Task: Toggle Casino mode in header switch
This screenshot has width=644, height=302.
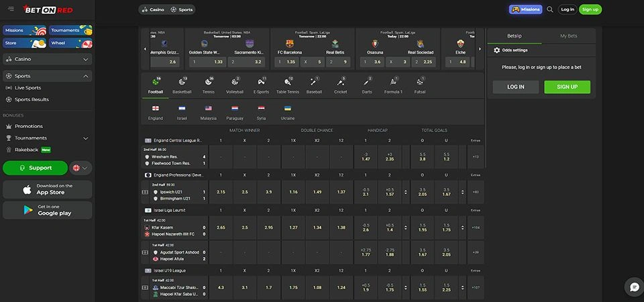Action: (152, 10)
